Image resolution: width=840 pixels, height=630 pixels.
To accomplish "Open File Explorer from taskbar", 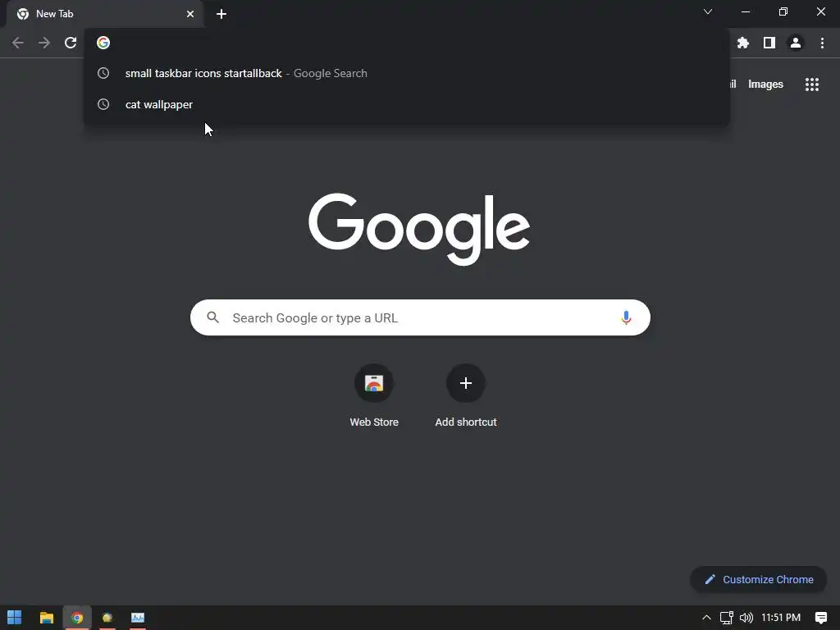I will (x=47, y=618).
